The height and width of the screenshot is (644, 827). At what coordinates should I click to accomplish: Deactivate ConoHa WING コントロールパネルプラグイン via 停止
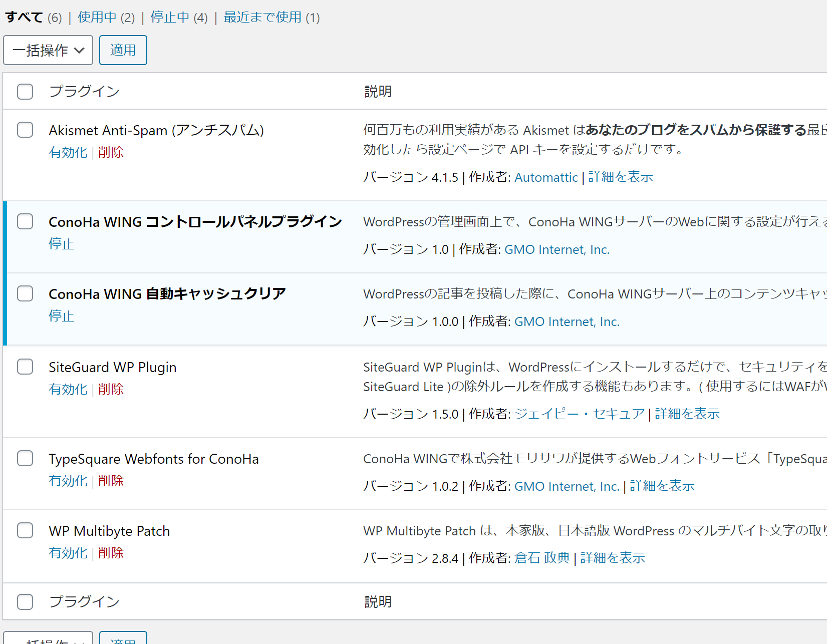click(x=62, y=244)
